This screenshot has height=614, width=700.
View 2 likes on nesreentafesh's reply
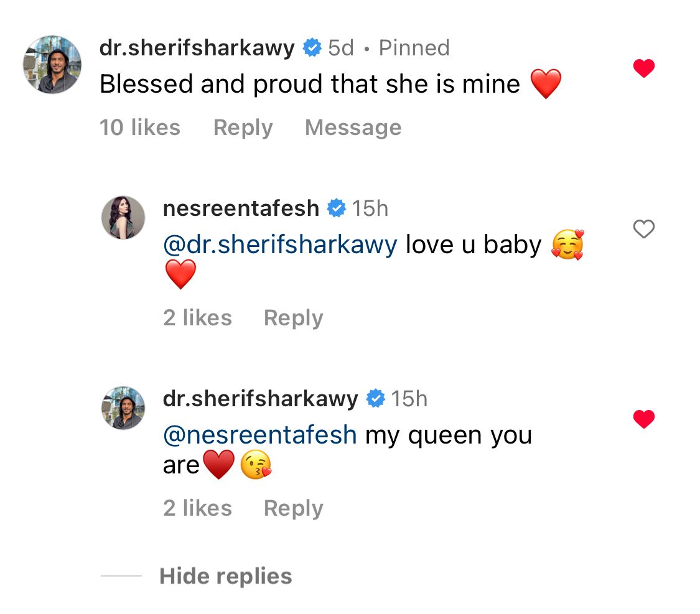[x=197, y=318]
